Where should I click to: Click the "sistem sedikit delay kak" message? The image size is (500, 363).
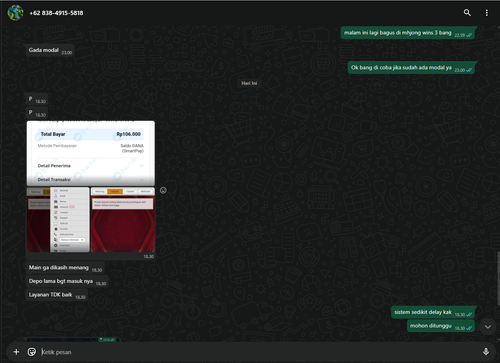click(x=433, y=312)
